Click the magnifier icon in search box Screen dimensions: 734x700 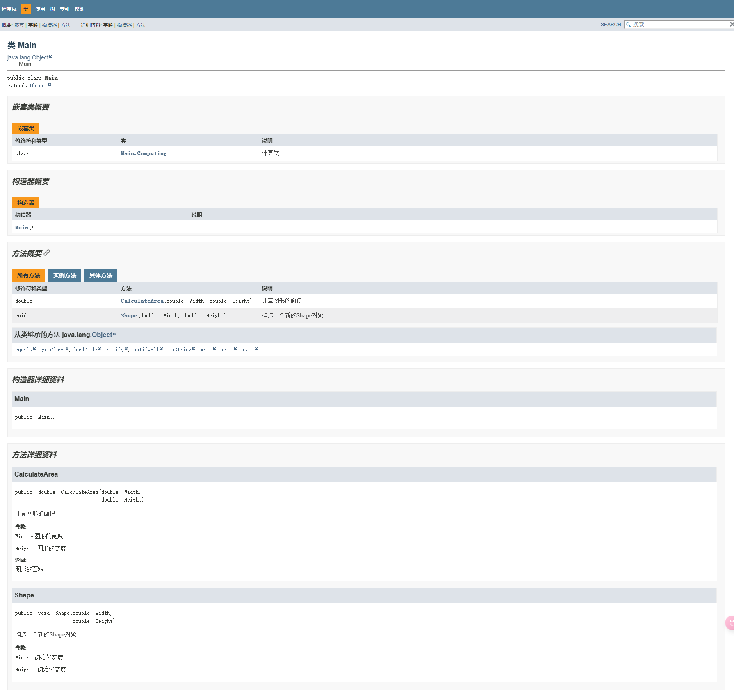click(x=628, y=25)
